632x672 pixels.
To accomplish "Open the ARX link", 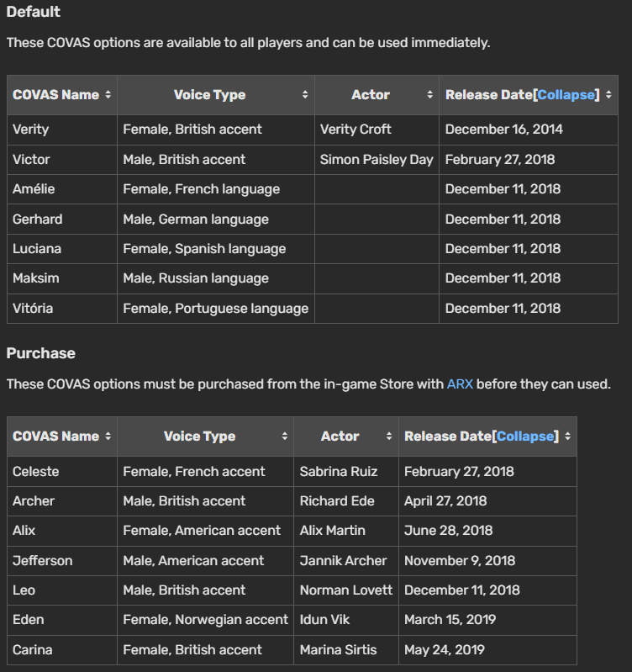I will (x=460, y=384).
